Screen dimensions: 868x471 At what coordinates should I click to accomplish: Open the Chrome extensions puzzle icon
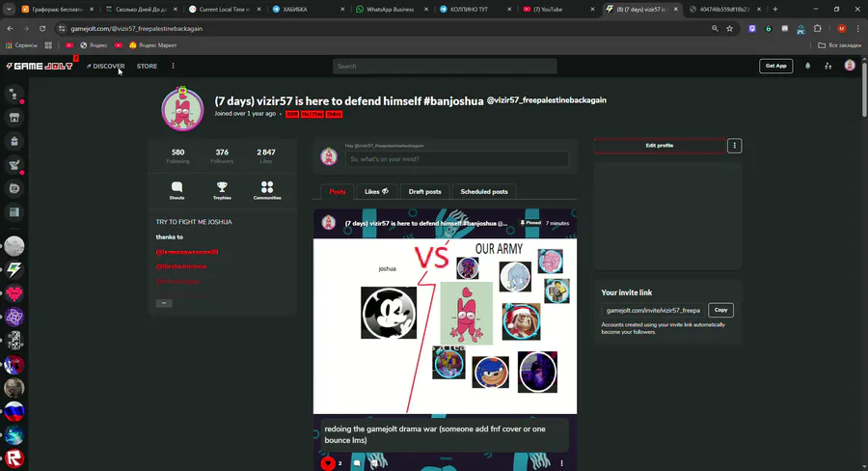pyautogui.click(x=818, y=28)
